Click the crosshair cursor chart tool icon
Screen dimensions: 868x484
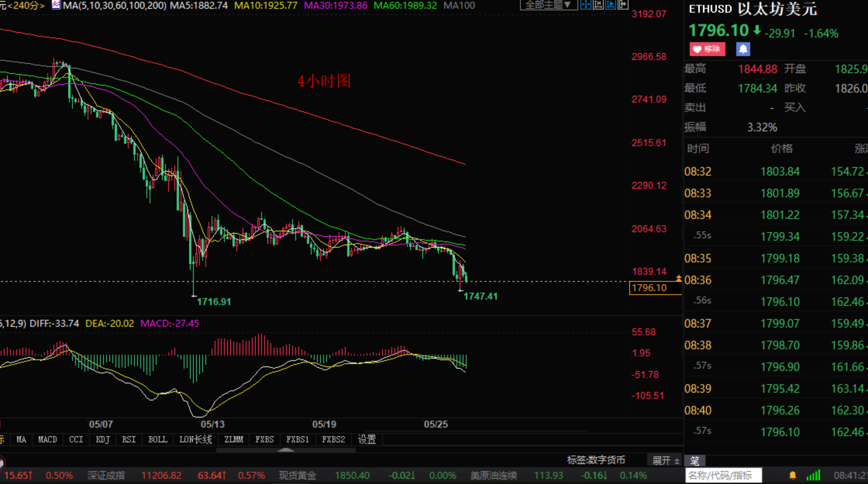[585, 5]
